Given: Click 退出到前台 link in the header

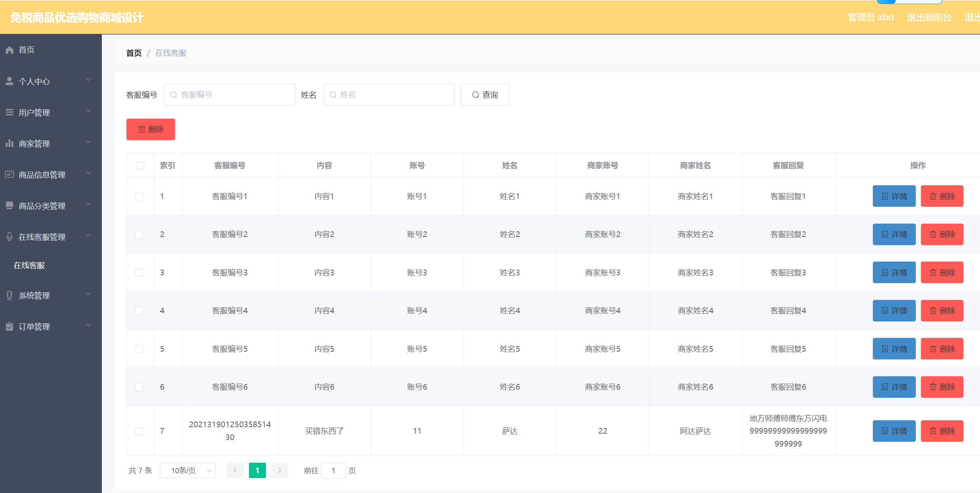Looking at the screenshot, I should pos(929,17).
